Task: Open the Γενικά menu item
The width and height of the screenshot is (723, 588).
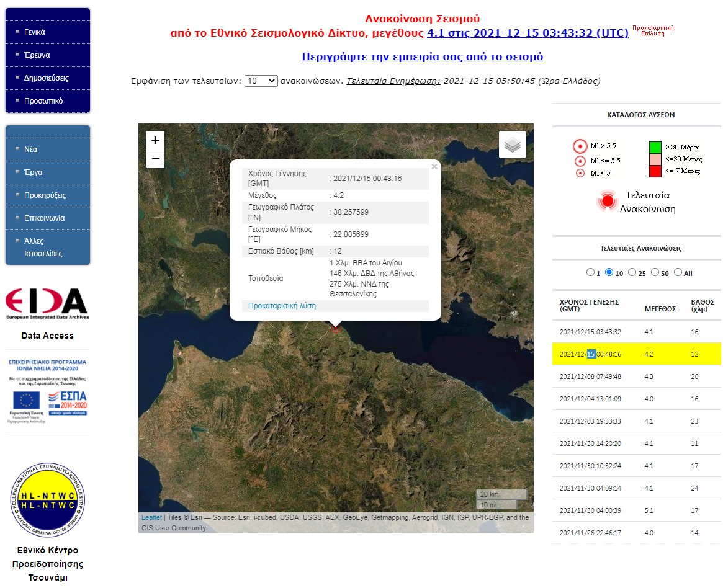Action: pyautogui.click(x=35, y=32)
